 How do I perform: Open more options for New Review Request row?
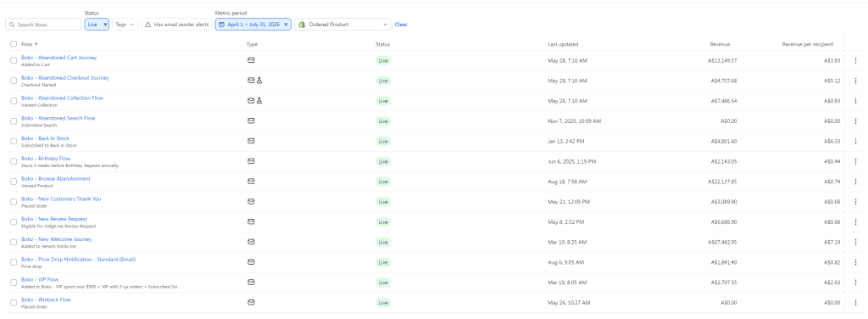855,222
